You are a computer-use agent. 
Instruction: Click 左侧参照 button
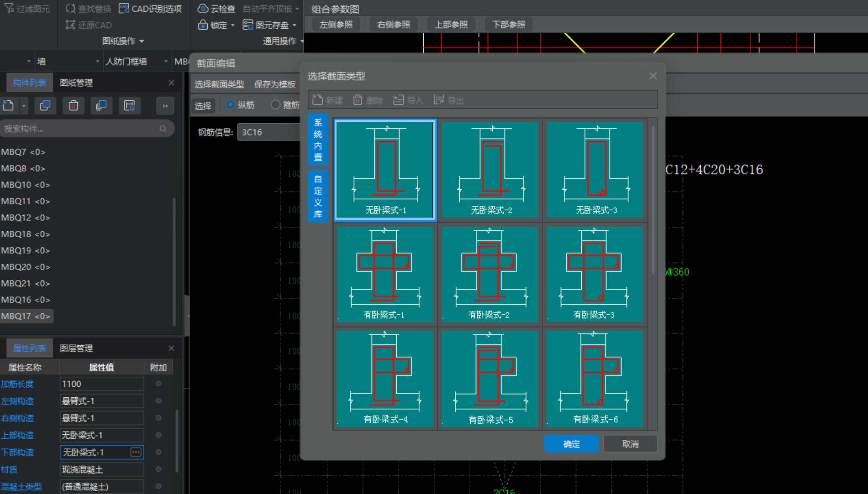(336, 24)
